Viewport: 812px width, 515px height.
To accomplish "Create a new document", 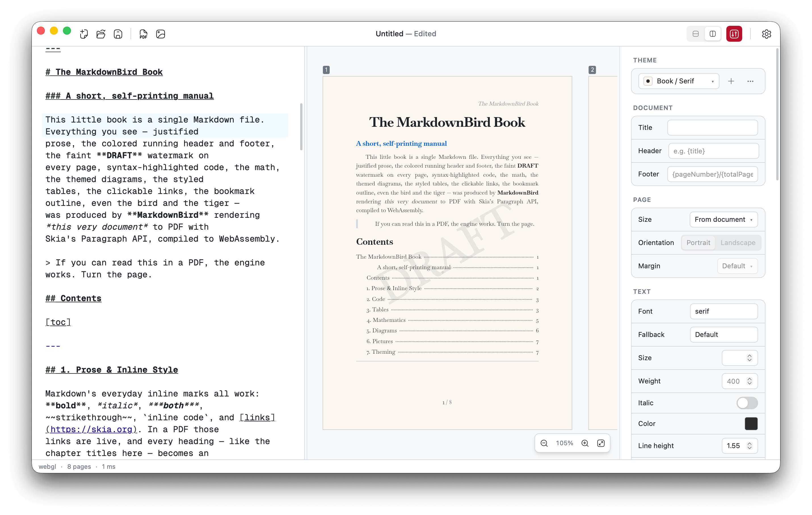I will (x=84, y=34).
